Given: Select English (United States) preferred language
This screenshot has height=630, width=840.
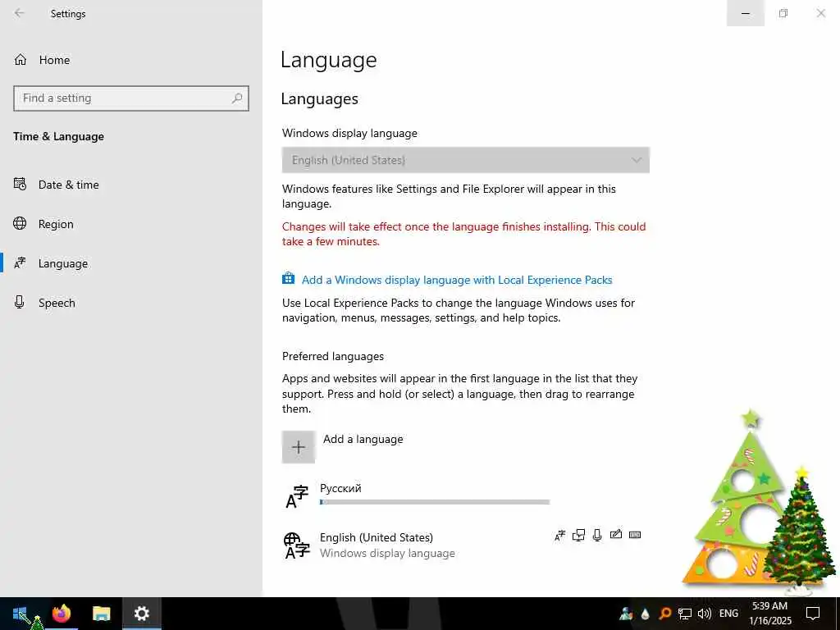Looking at the screenshot, I should 466,546.
